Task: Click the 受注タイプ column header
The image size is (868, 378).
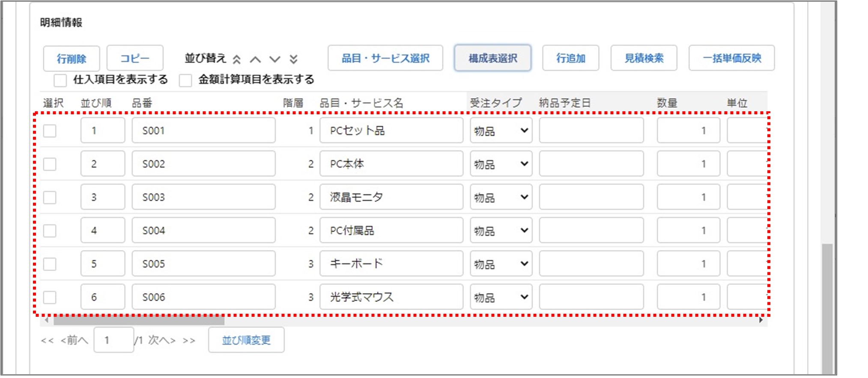Action: click(496, 103)
